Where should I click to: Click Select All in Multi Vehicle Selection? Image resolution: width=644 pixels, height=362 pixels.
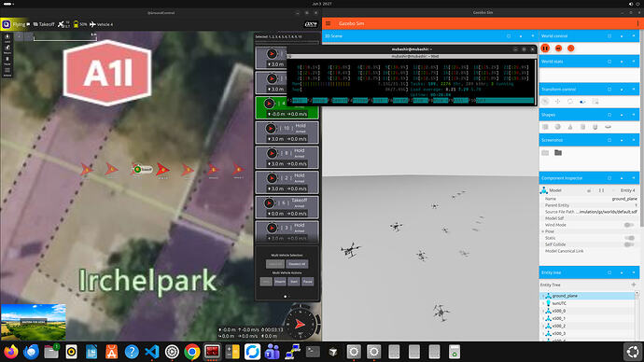(274, 264)
